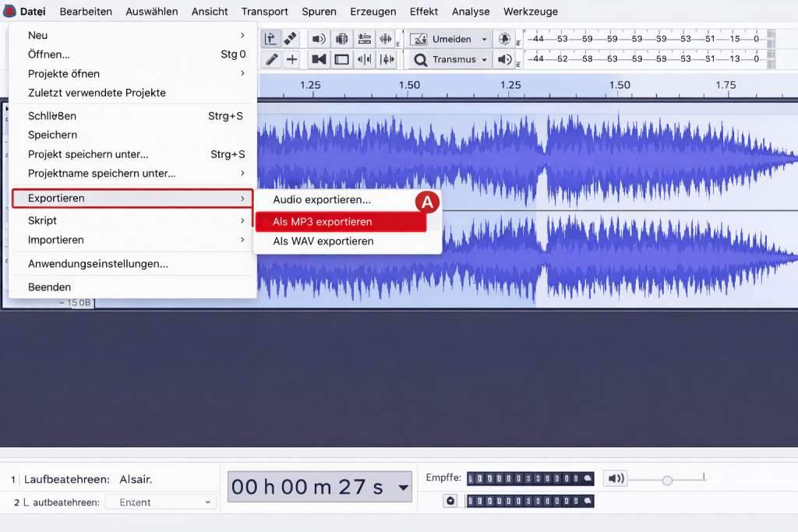Select the pencil draw tool
Screen dimensions: 798x532
[272, 59]
